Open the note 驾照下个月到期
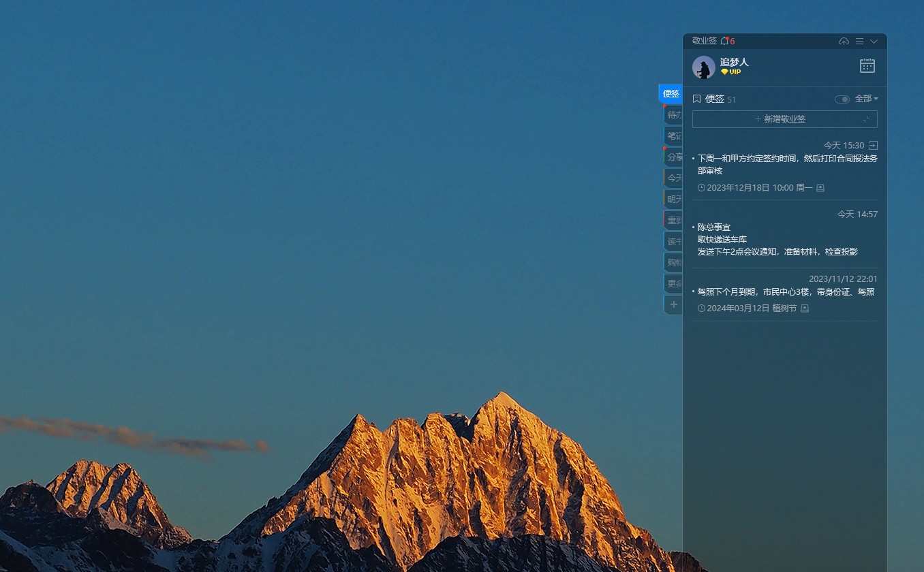Viewport: 924px width, 572px height. 786,291
